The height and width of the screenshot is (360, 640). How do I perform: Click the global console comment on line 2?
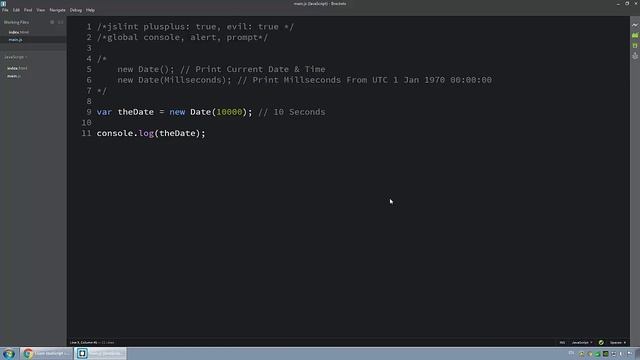click(182, 37)
